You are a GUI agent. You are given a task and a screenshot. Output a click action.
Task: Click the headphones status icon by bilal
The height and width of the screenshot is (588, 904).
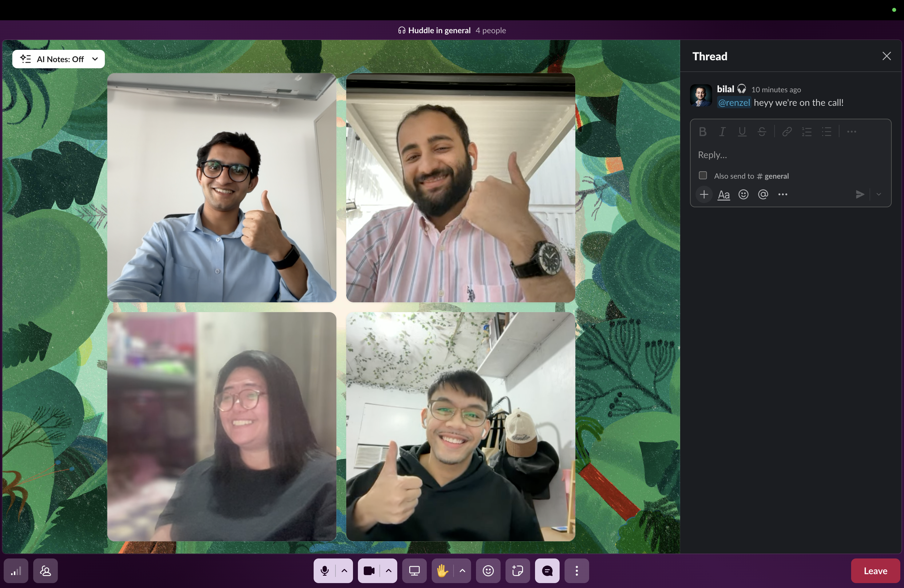click(741, 89)
